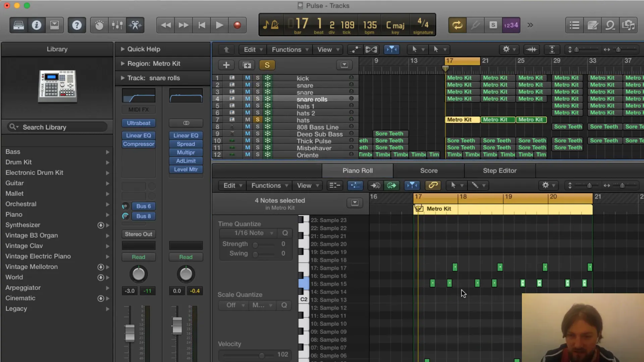Click the MIDI FX plugin button
This screenshot has height=362, width=644.
point(139,110)
